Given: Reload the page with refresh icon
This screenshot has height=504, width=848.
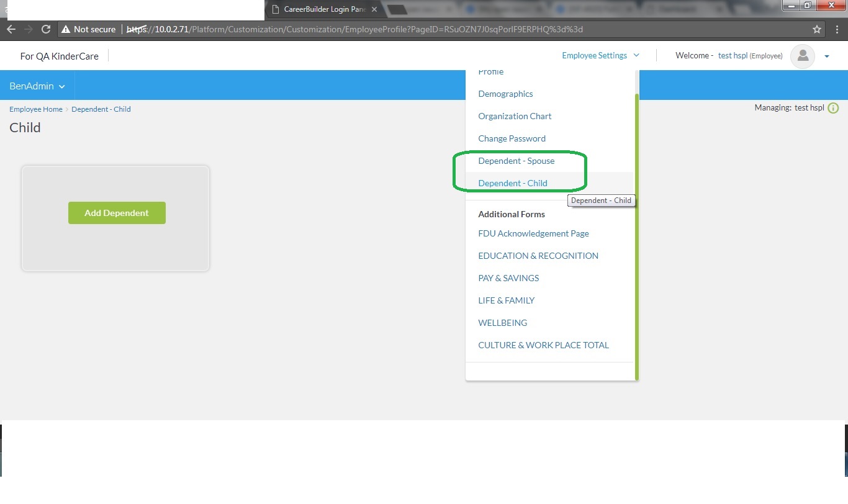Looking at the screenshot, I should click(x=45, y=29).
